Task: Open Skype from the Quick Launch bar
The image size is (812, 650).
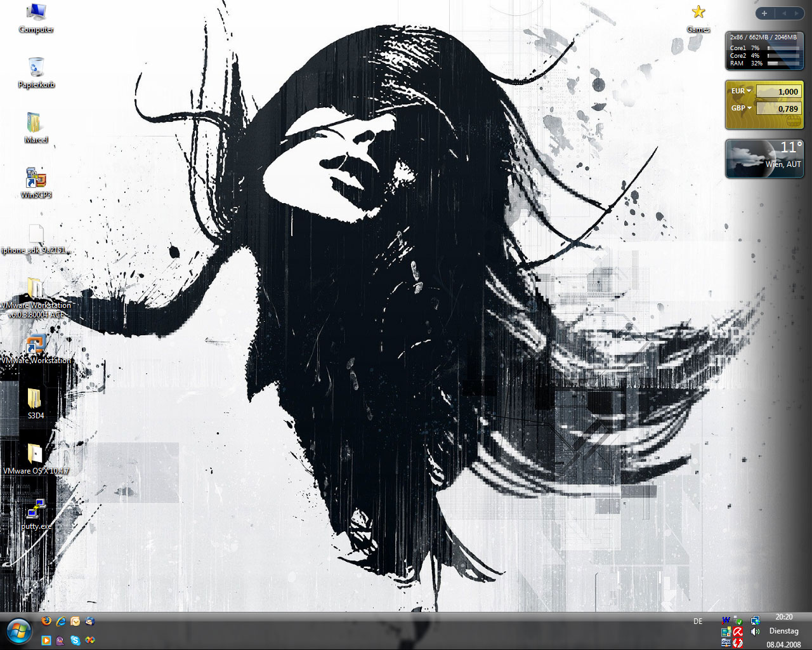Action: point(75,640)
